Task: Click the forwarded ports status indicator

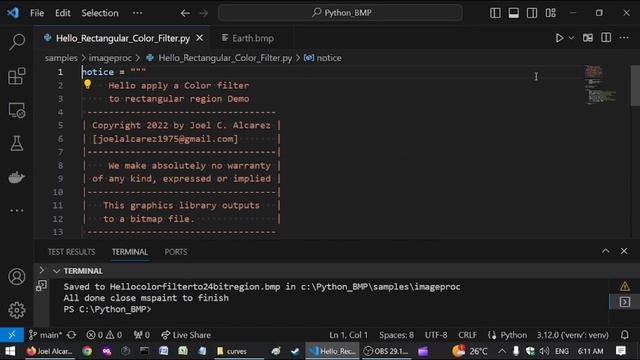Action: click(x=142, y=335)
